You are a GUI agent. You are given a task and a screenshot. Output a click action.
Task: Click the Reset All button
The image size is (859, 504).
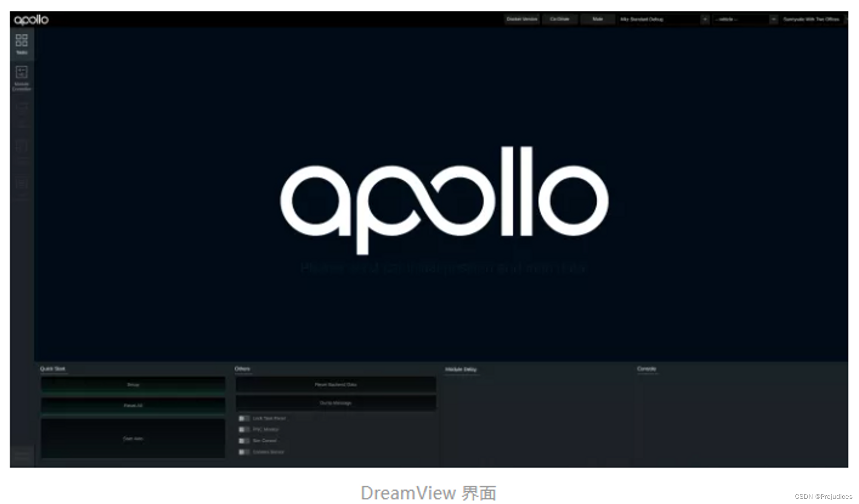(x=133, y=405)
